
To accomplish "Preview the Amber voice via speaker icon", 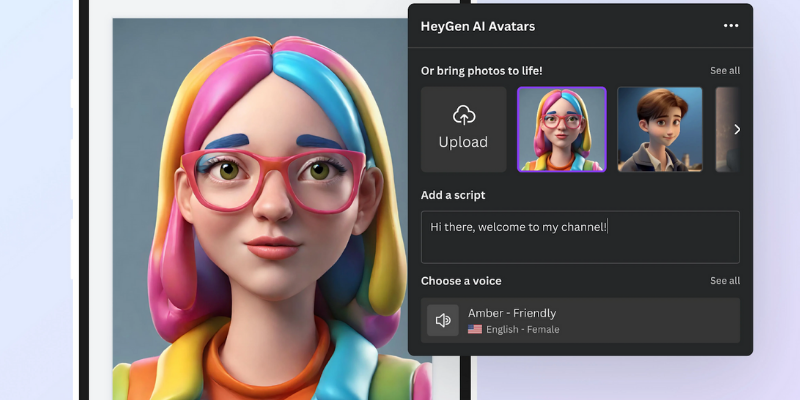I will pos(443,320).
